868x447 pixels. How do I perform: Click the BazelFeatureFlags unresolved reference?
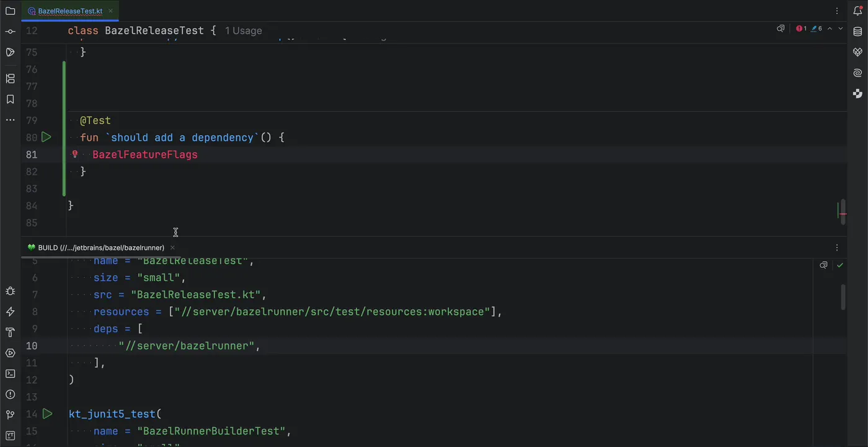point(145,154)
